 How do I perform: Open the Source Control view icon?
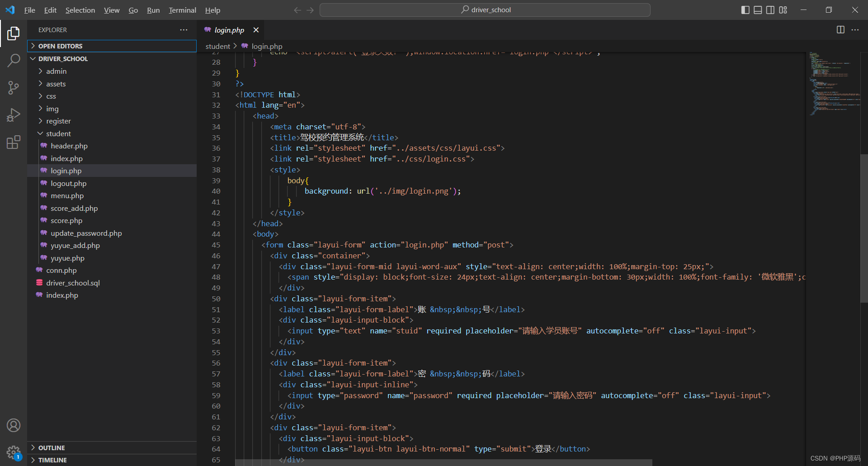pos(14,88)
